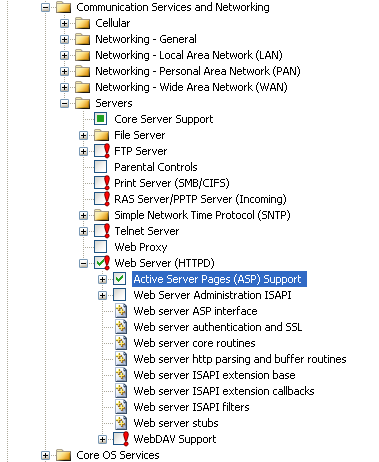The height and width of the screenshot is (462, 379).
Task: Enable the Print Server (SMB/CIFS) checkbox
Action: (100, 183)
